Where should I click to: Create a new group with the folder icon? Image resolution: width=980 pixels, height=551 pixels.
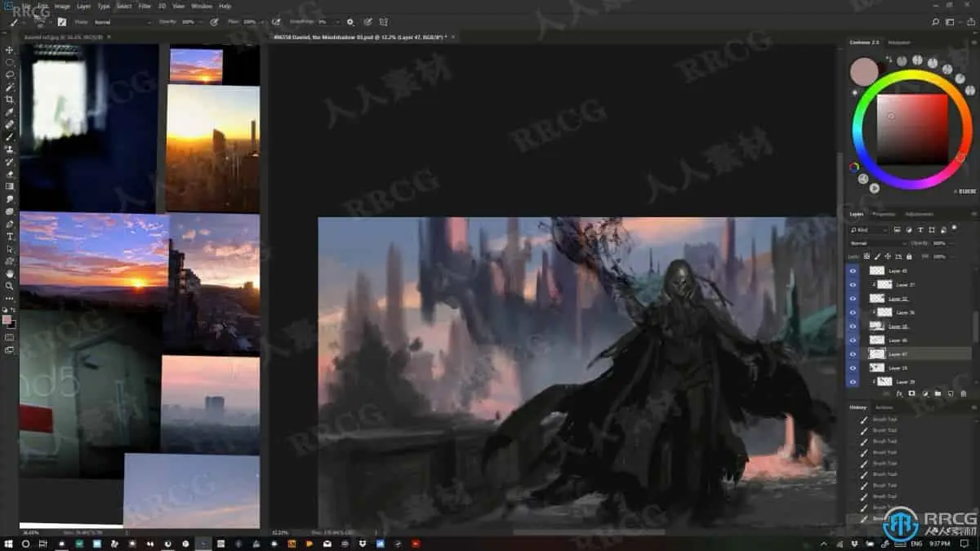[938, 393]
